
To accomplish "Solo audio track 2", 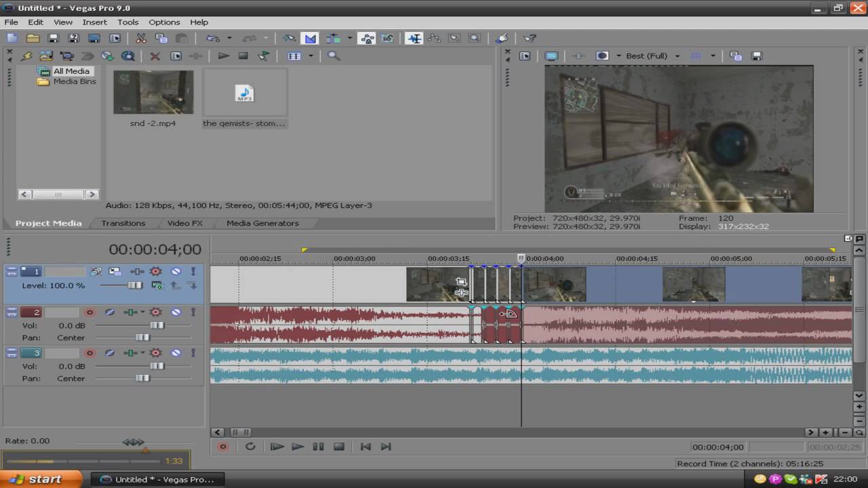I will coord(193,312).
